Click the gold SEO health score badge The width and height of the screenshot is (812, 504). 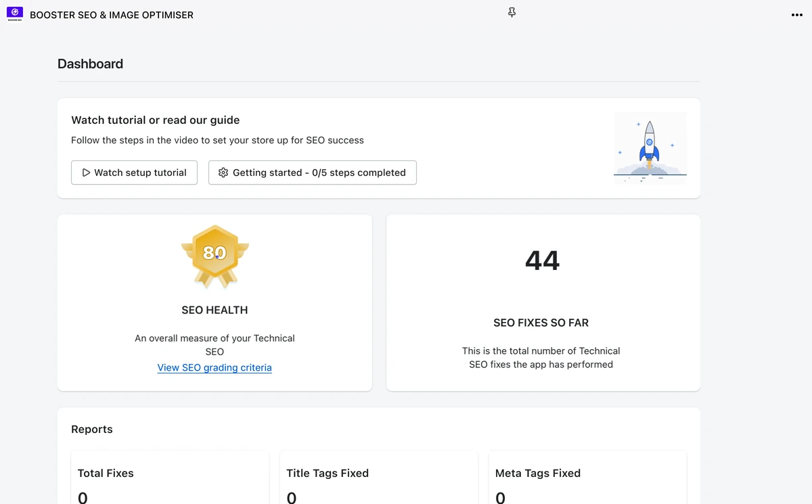215,256
